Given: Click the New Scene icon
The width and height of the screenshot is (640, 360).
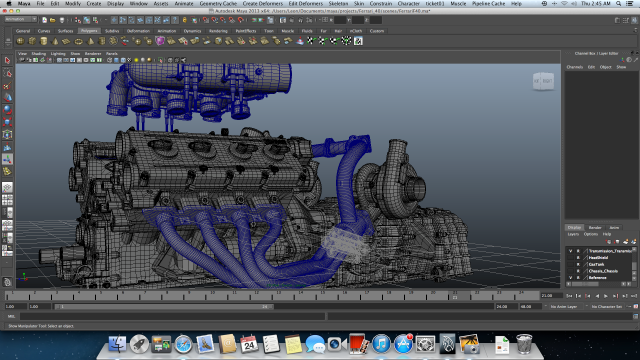Looking at the screenshot, I should [x=44, y=20].
